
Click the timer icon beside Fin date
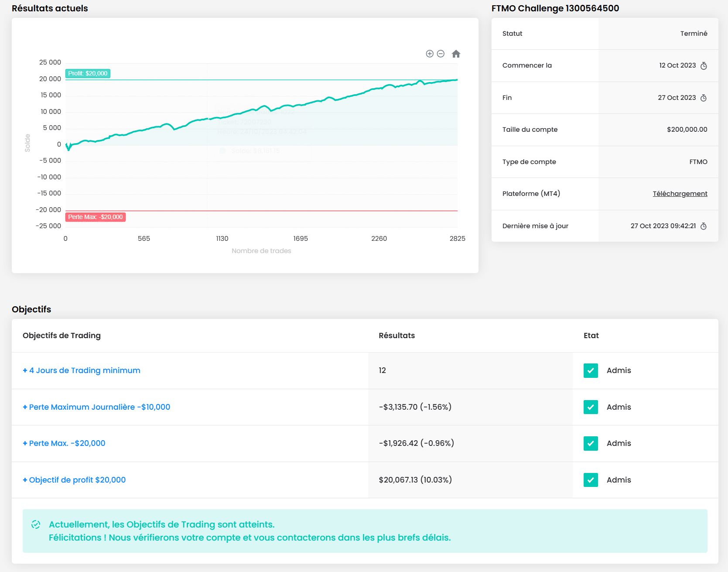[x=704, y=98]
